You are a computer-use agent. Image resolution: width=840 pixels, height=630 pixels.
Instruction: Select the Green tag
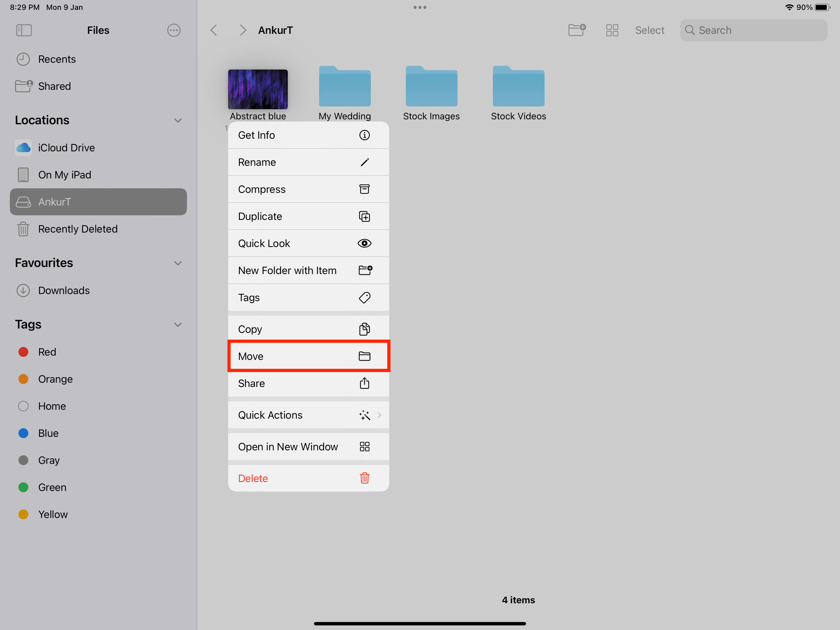pyautogui.click(x=98, y=488)
